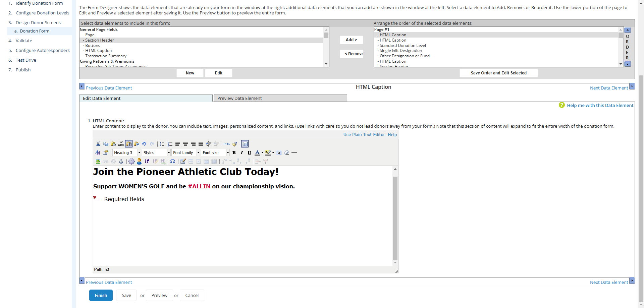The width and height of the screenshot is (644, 308).
Task: Go to Configure Donation Levels step
Action: tap(43, 13)
